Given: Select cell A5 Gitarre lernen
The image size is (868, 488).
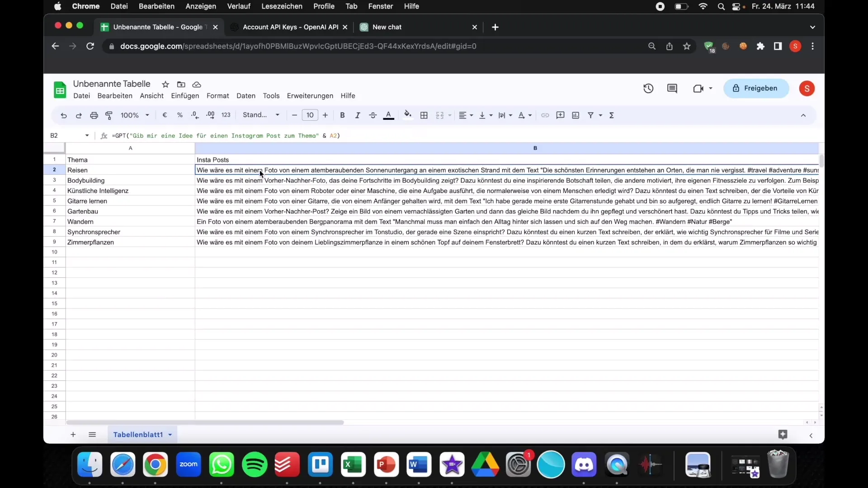Looking at the screenshot, I should click(x=130, y=201).
